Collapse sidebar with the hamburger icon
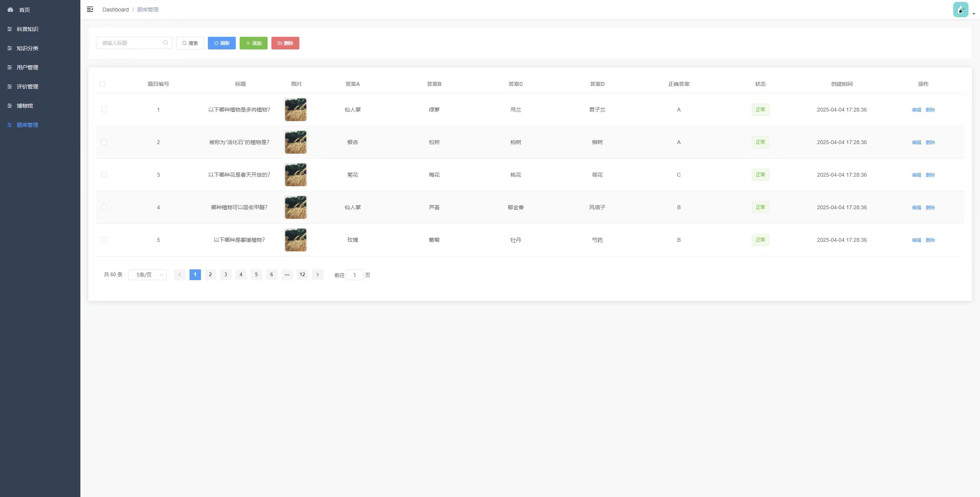 point(90,10)
